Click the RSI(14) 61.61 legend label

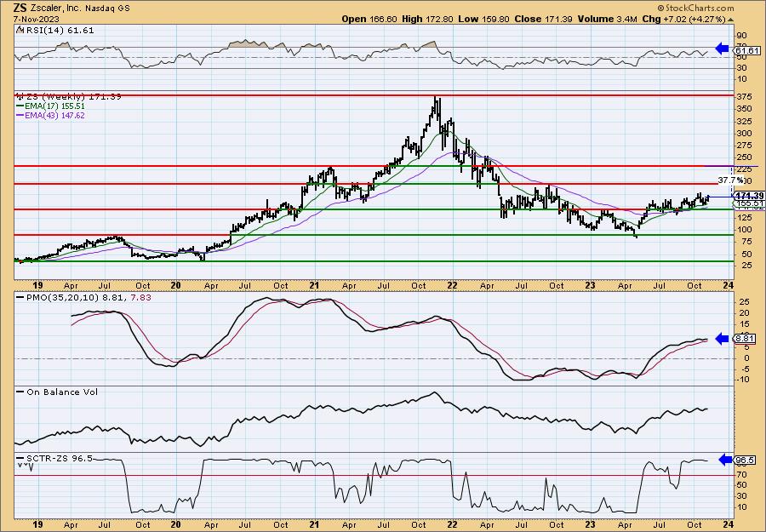(59, 31)
